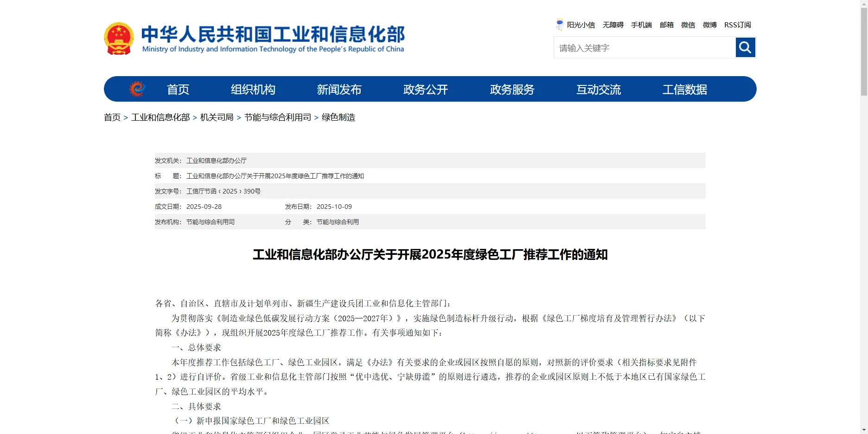Click the 无障碍 accessibility link
Image resolution: width=868 pixels, height=434 pixels.
coord(613,25)
